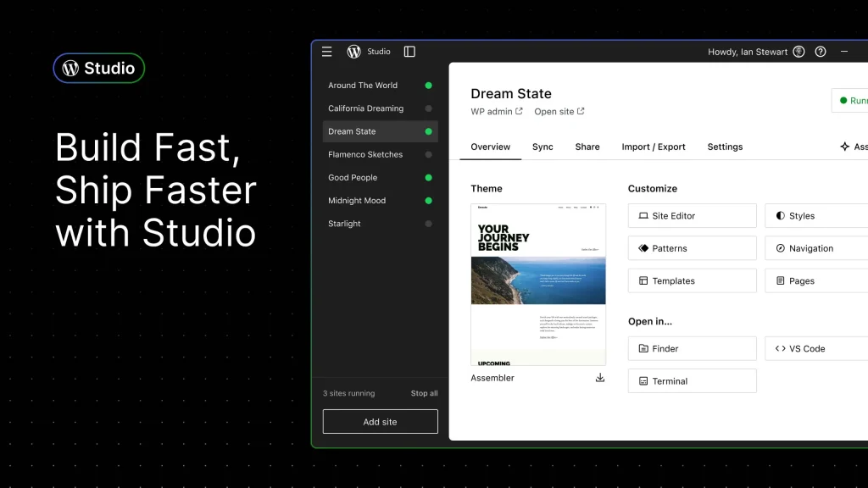868x488 pixels.
Task: Click the WordPress logo in title bar
Action: [354, 52]
